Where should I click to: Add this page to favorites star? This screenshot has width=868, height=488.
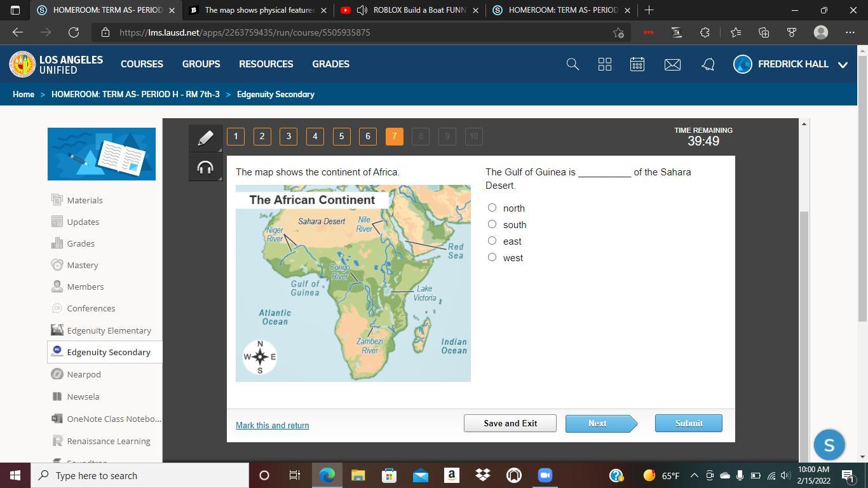618,32
